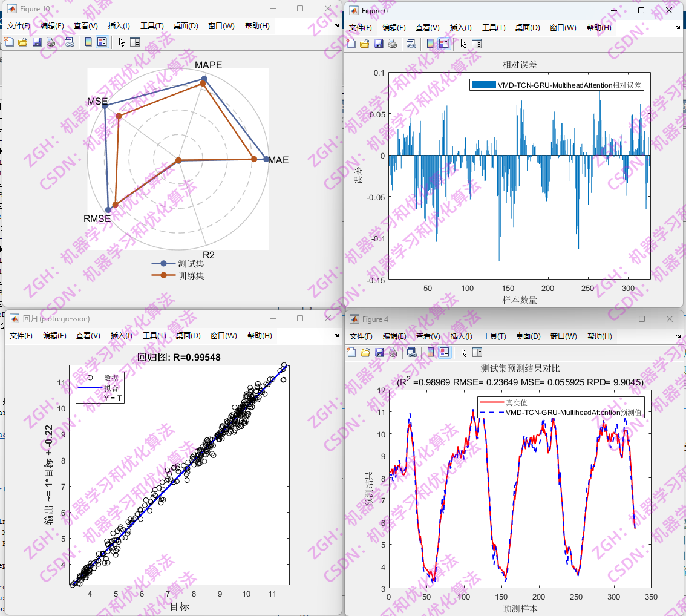The height and width of the screenshot is (616, 686).
Task: Open Property Inspector icon in Figure 6
Action: coord(477,44)
